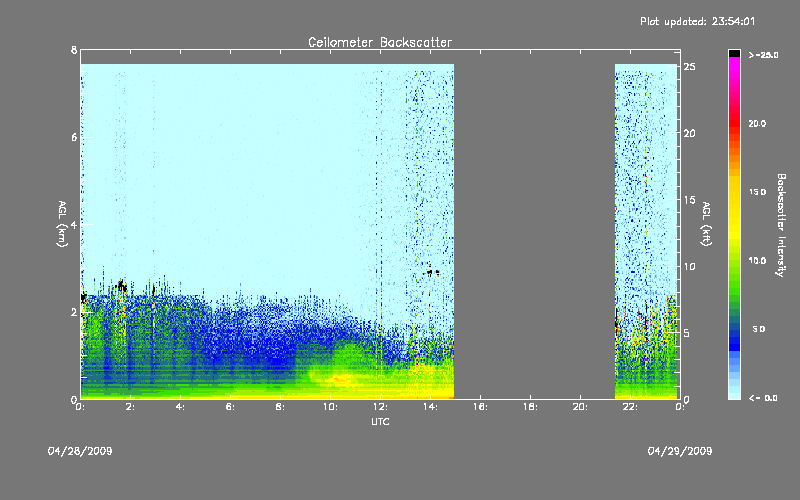Click the "Ceilometer Backscatter" plot title
Screen dimensions: 800x500
point(380,42)
